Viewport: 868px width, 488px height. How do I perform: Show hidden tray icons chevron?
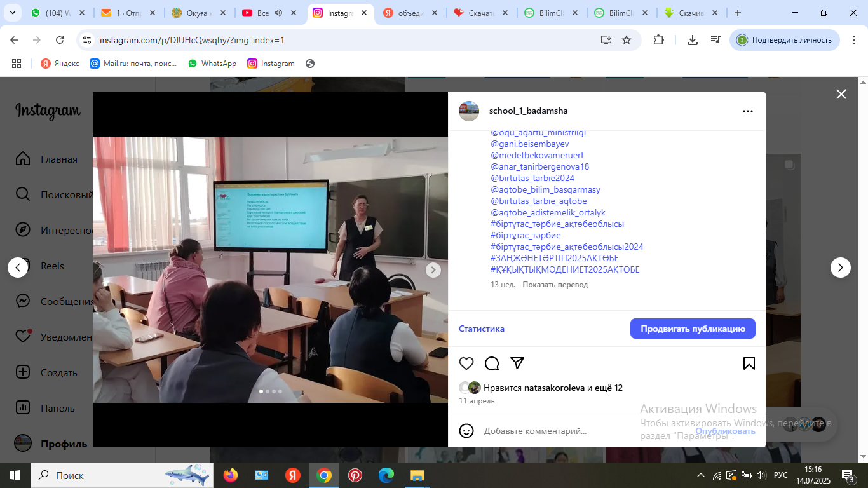point(701,475)
